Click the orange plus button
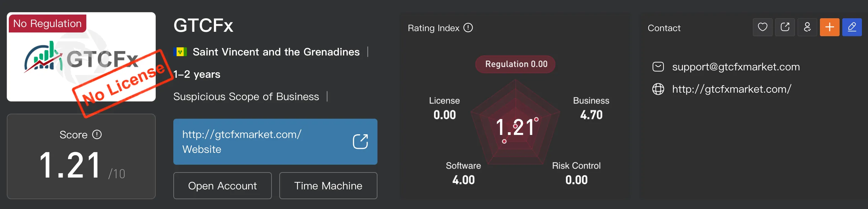Screen dimensions: 868x209 pyautogui.click(x=829, y=27)
